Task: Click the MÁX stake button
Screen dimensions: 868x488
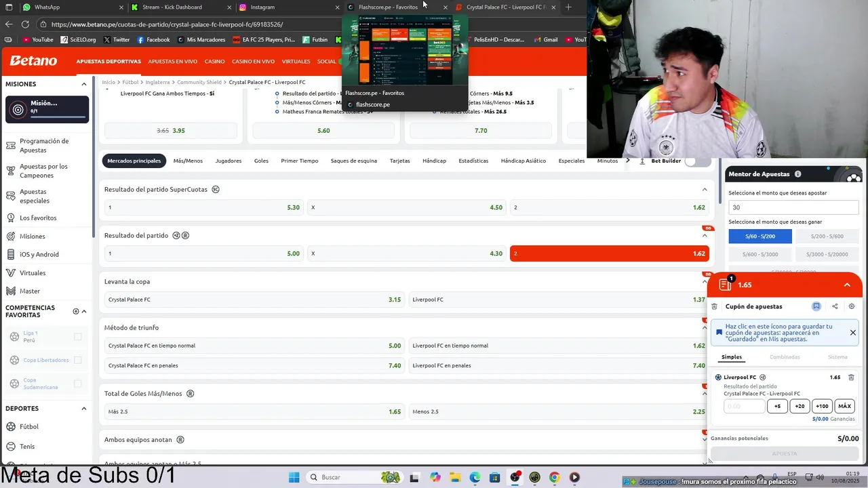Action: click(x=844, y=406)
